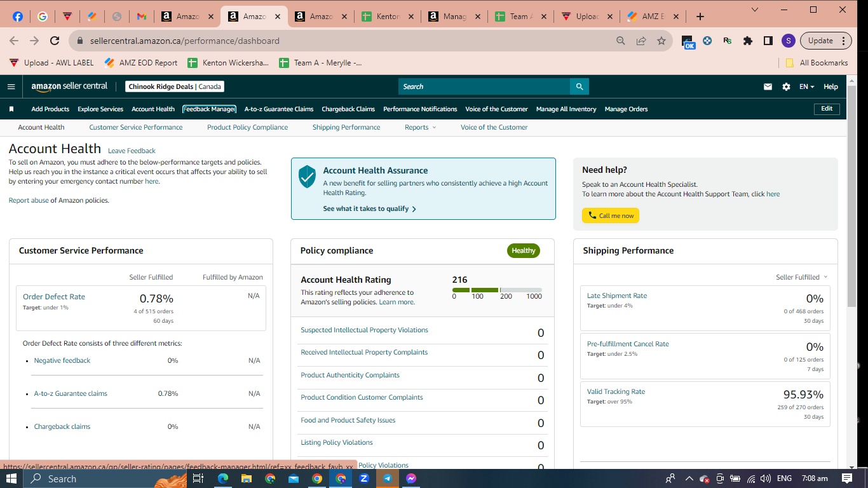Click the Windows taskbar Search box
Screen dimensions: 868x488
[x=105, y=478]
